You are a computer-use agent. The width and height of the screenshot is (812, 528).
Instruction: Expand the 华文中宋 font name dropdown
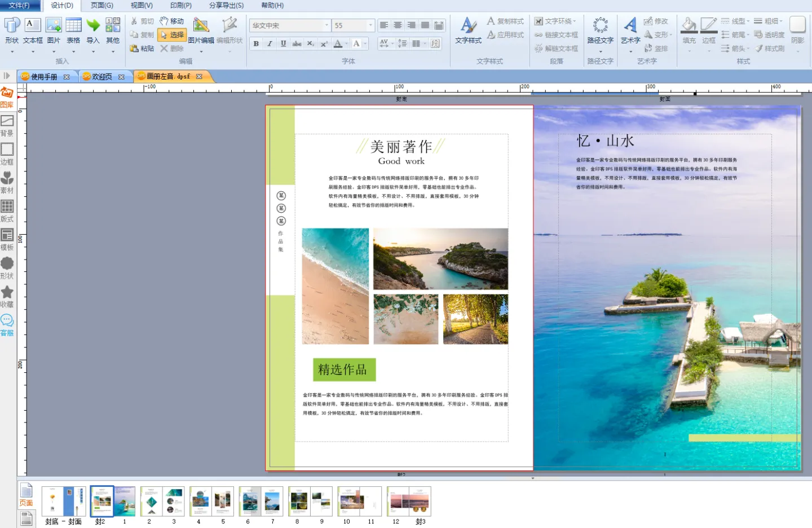[326, 25]
